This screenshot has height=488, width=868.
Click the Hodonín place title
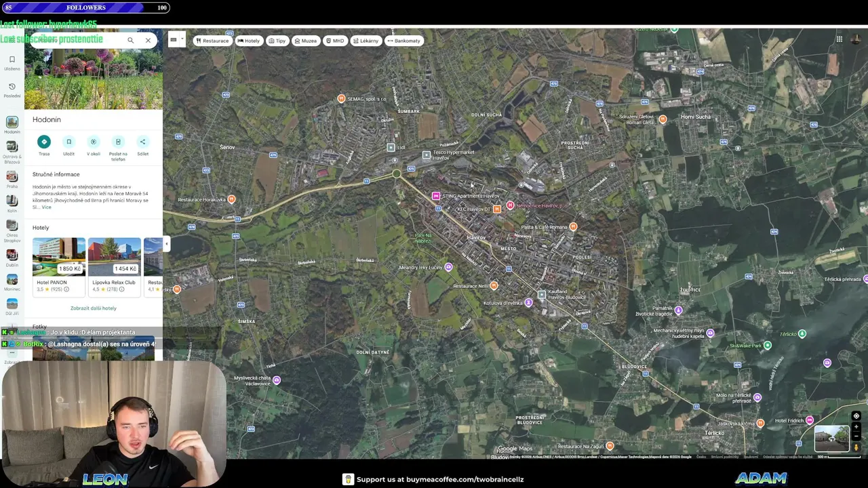(x=47, y=120)
